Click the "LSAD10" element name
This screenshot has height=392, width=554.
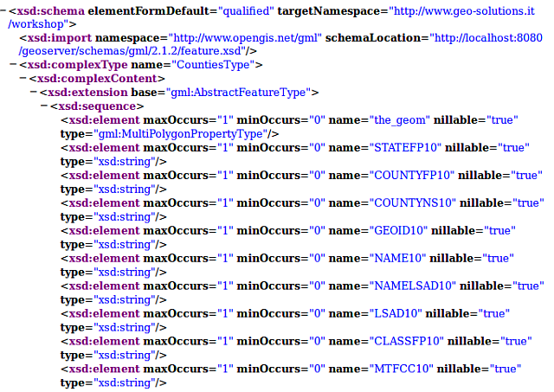396,313
